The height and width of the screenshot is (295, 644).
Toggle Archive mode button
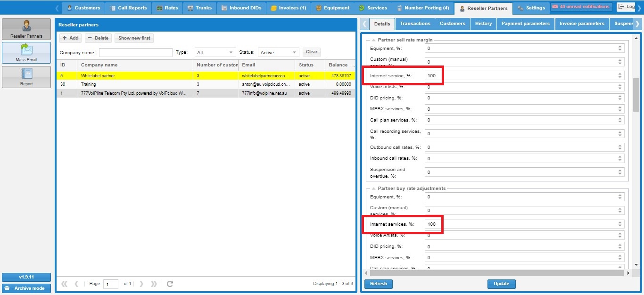click(26, 288)
